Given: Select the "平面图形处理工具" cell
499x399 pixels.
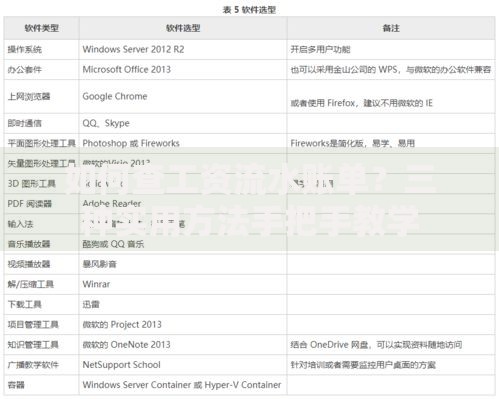Looking at the screenshot, I should coord(42,143).
